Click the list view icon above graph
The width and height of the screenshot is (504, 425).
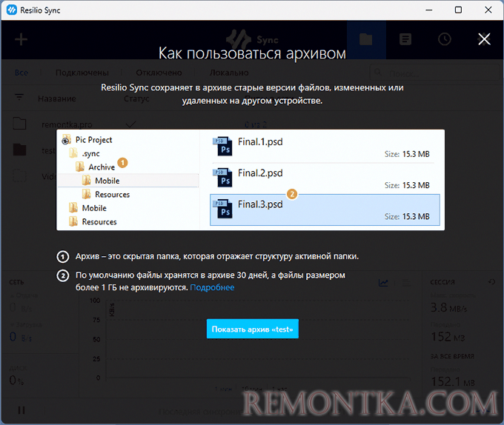pos(407,283)
